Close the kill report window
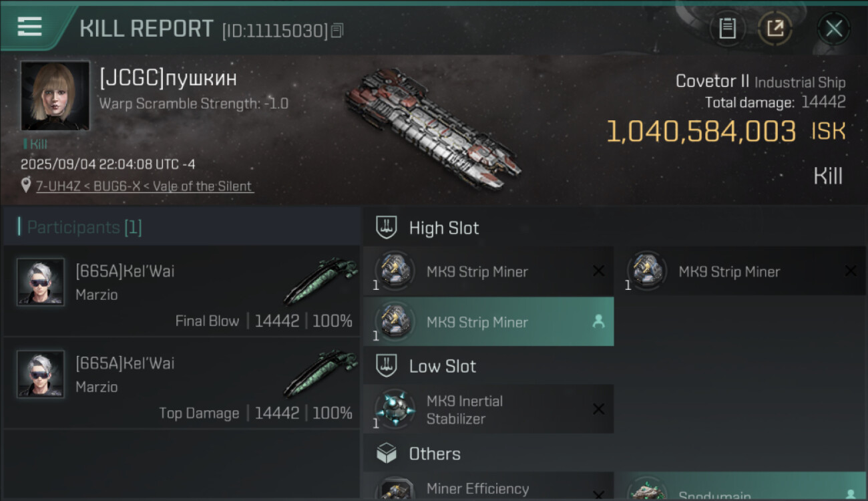 [x=833, y=28]
